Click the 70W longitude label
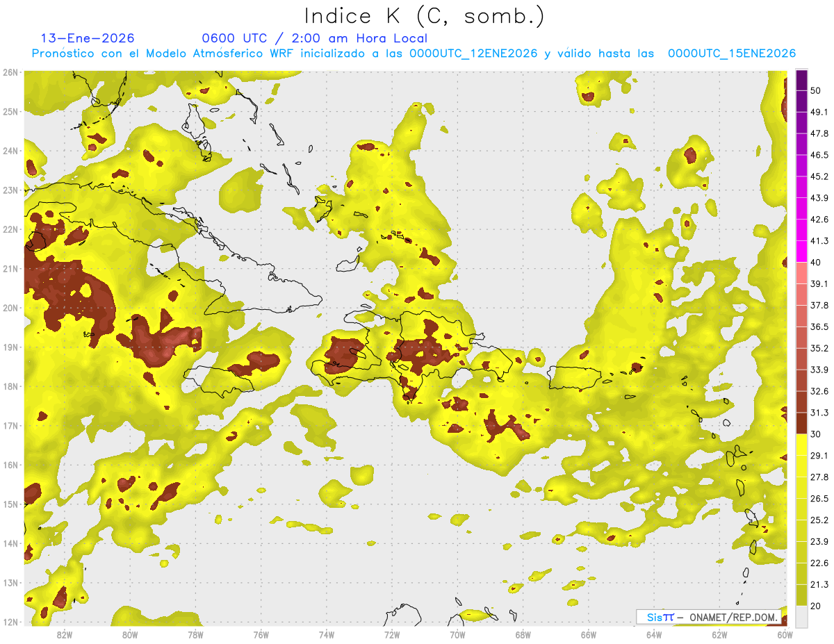The image size is (834, 644). [x=457, y=634]
